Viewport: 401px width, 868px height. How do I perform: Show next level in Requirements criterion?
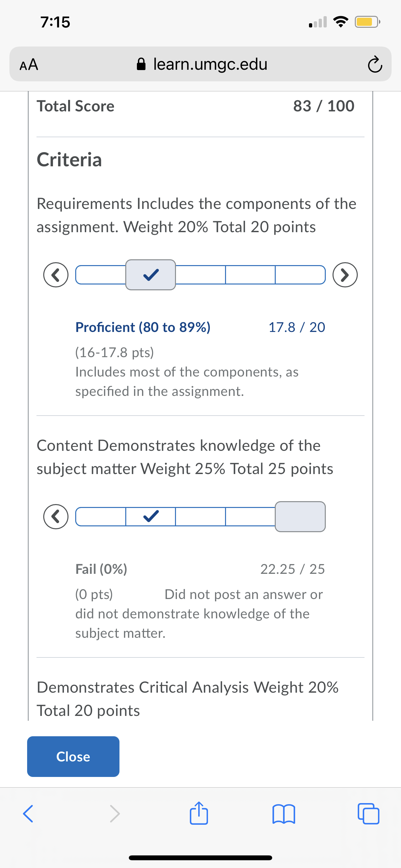(x=345, y=274)
